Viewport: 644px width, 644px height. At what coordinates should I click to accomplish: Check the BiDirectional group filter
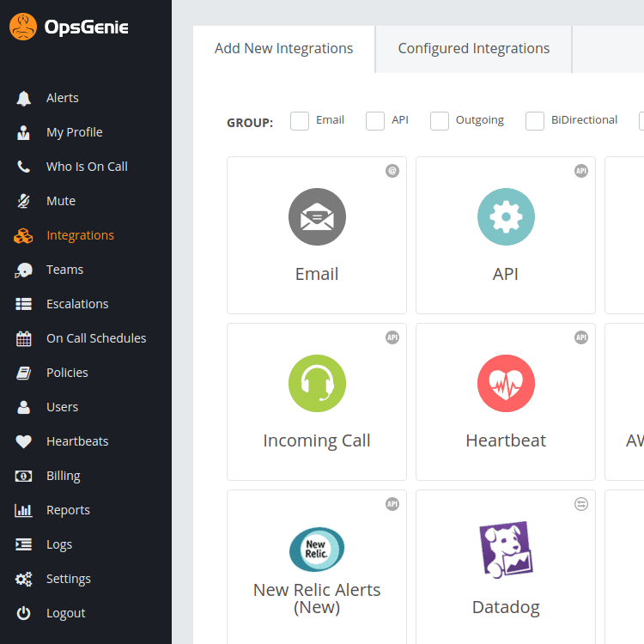[535, 121]
